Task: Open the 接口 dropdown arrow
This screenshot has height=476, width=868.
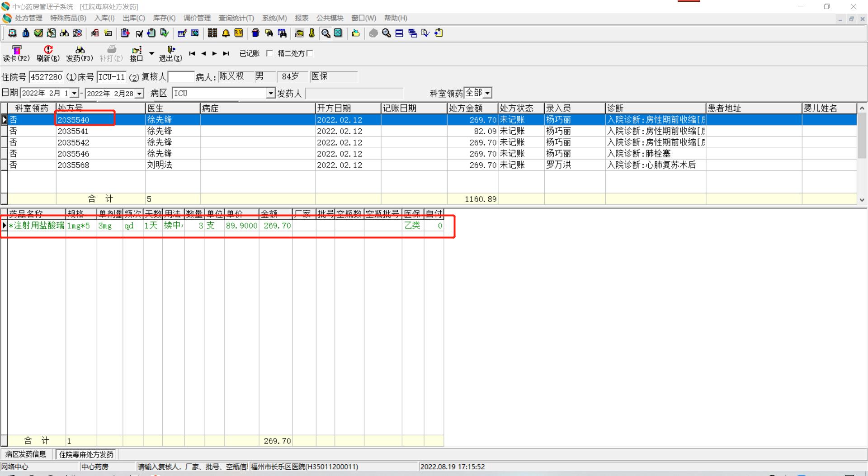Action: click(151, 53)
